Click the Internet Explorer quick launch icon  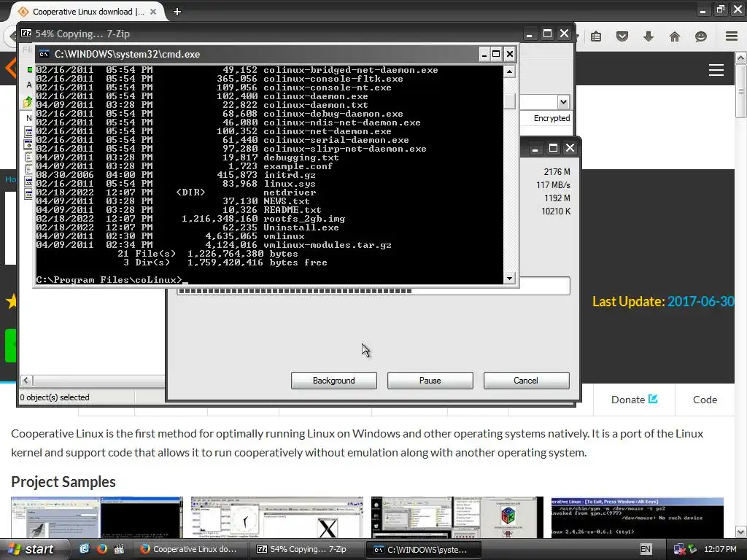tap(85, 549)
